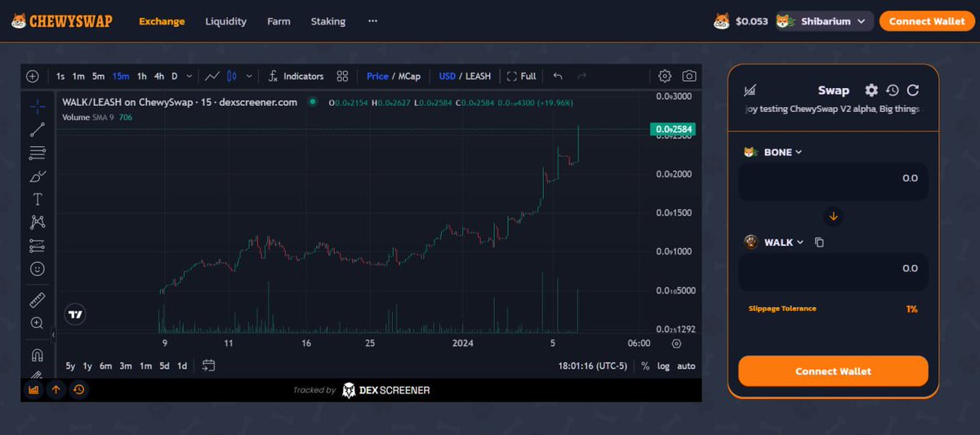Select the zoom-in tool on the chart sidebar
This screenshot has height=435, width=980.
[38, 322]
